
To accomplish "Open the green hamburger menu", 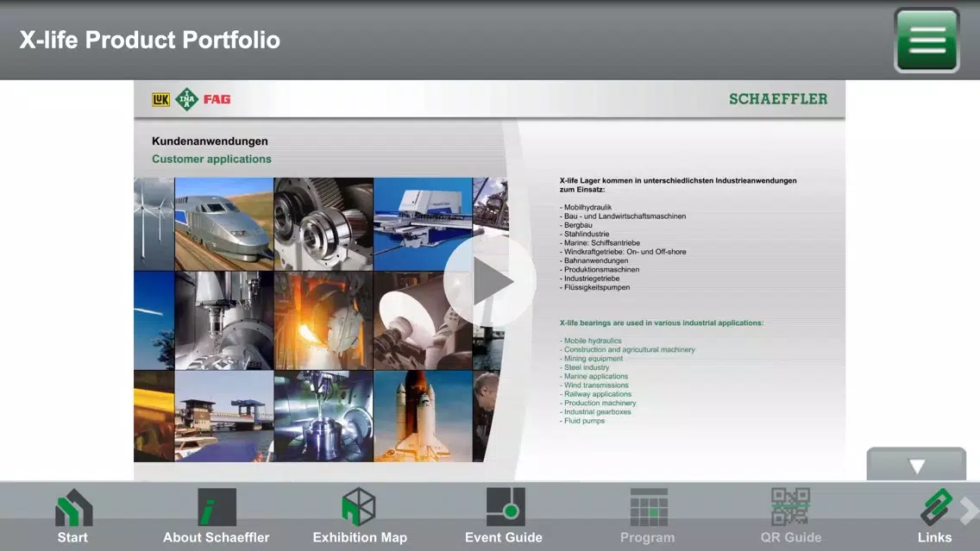I will 927,40.
